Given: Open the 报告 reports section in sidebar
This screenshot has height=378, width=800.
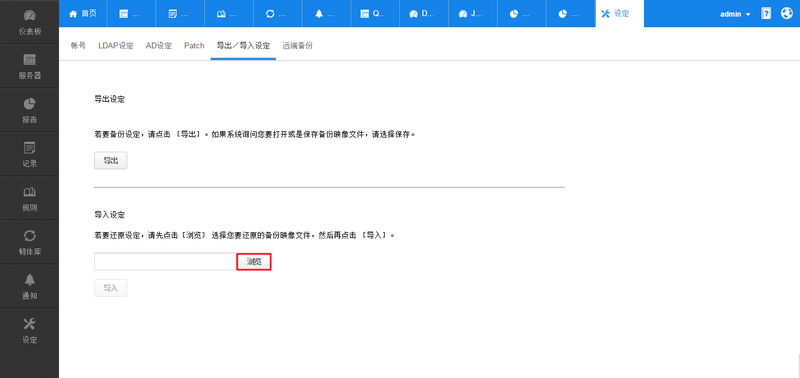Looking at the screenshot, I should (30, 110).
